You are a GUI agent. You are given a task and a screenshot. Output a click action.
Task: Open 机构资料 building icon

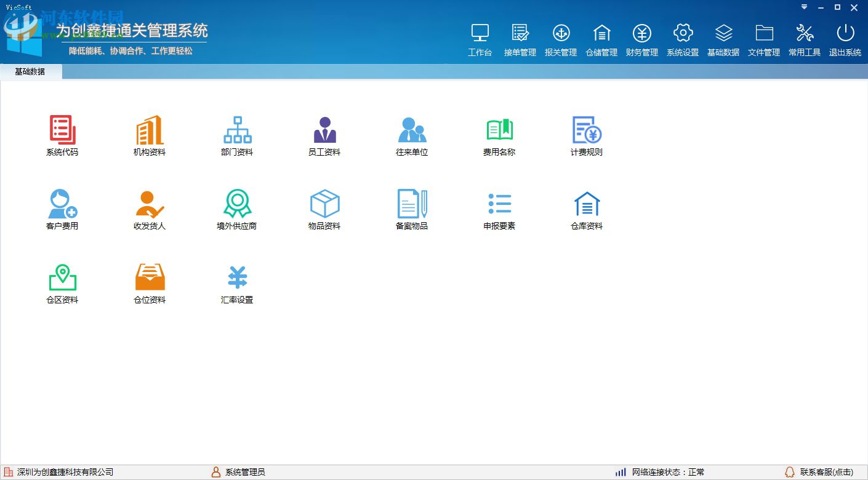point(150,130)
